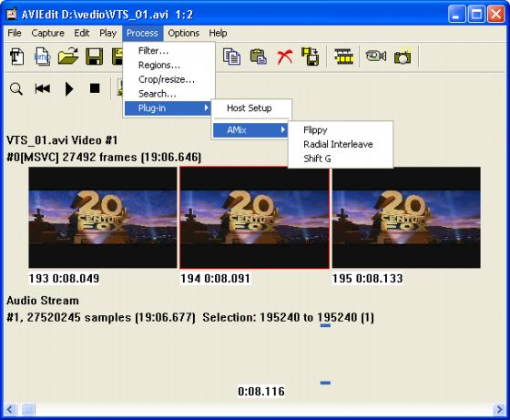Click the VTS_01.avi Video #1 heading
Screen dimensions: 510x420
click(x=62, y=140)
